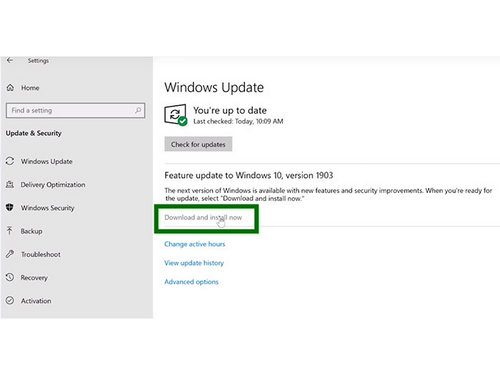Click the Windows Update page heading
This screenshot has height=375, width=500.
(x=214, y=87)
